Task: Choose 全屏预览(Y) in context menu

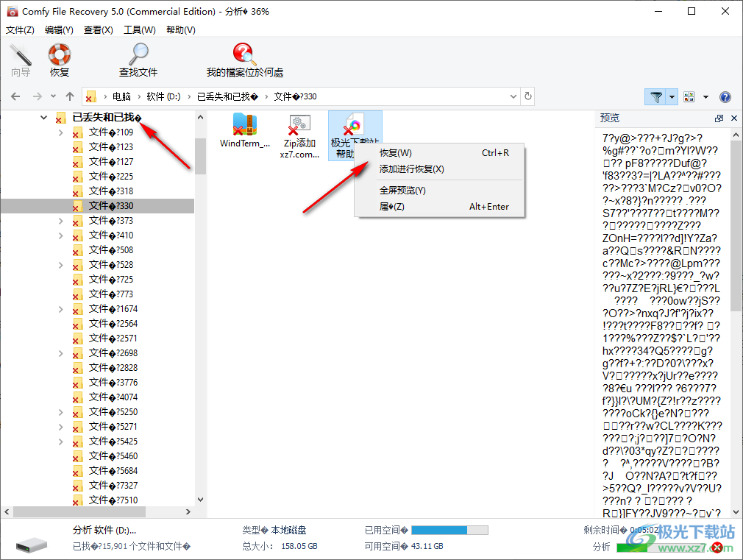Action: tap(440, 191)
